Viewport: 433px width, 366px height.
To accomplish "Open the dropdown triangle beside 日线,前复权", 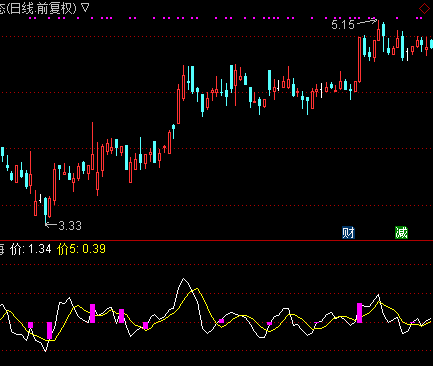I will tap(86, 8).
